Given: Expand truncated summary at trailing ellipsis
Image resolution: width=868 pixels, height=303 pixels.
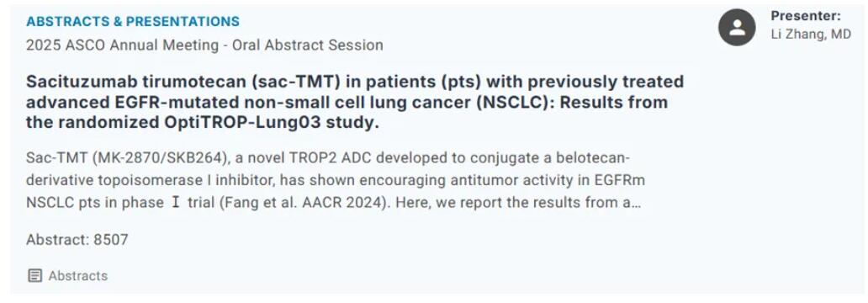Looking at the screenshot, I should 636,204.
